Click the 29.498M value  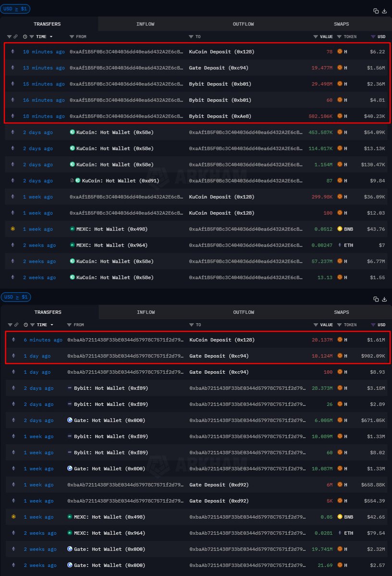pos(322,84)
